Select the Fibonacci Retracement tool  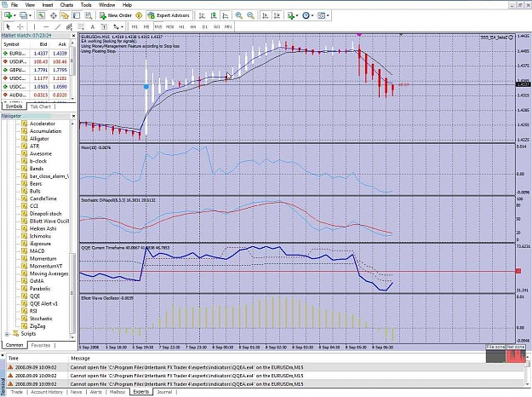pos(81,26)
